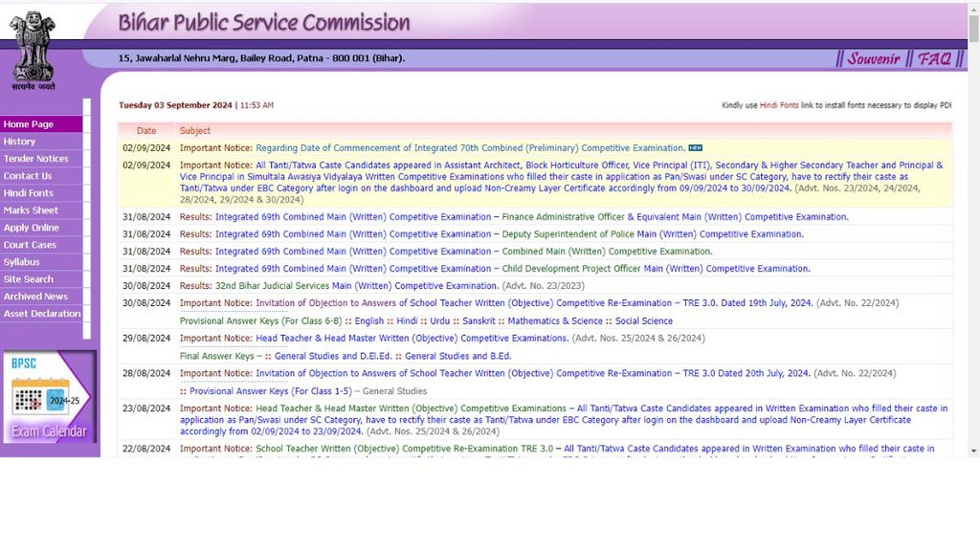Open Provisional Answer Keys (For Class 1-5)
Viewport: 980px width, 551px height.
[x=271, y=391]
